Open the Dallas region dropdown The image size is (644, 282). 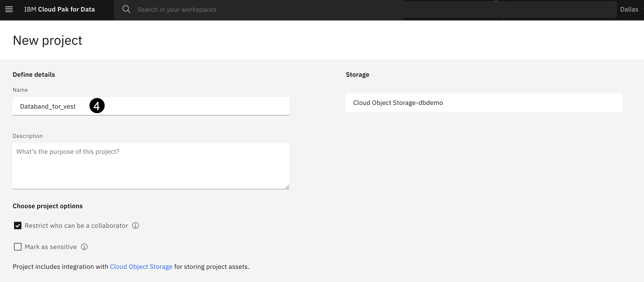[630, 9]
